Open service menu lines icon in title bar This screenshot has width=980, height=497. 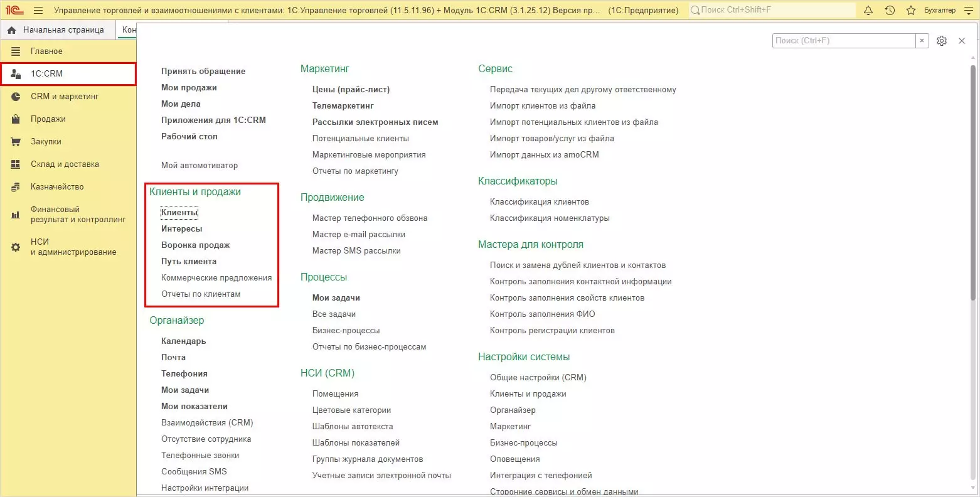click(967, 10)
